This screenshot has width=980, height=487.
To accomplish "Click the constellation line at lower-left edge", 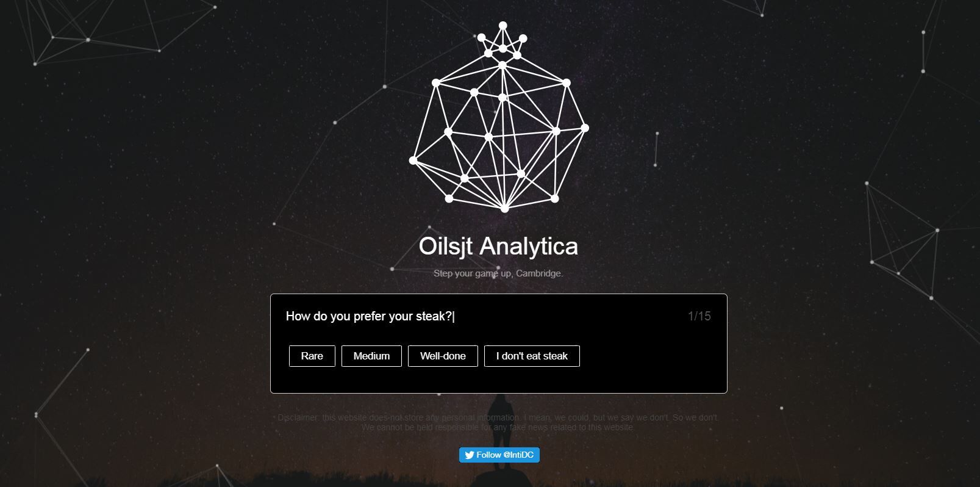I will pos(61,381).
